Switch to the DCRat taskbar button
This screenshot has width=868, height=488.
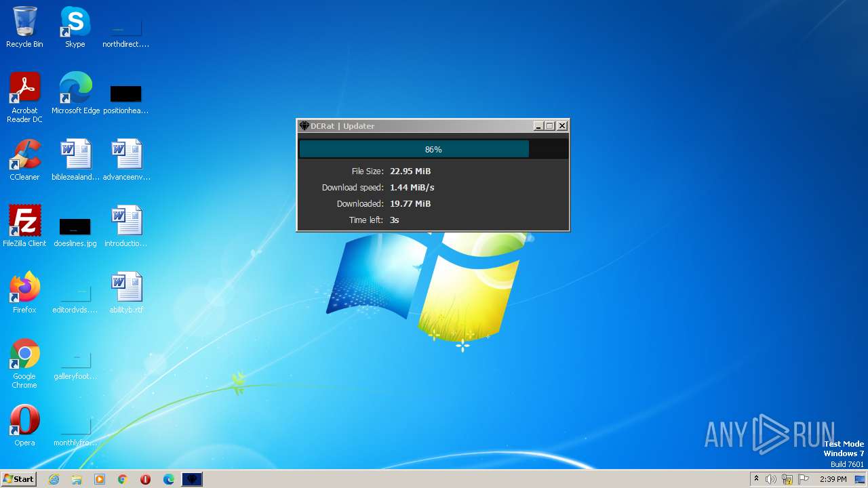192,479
